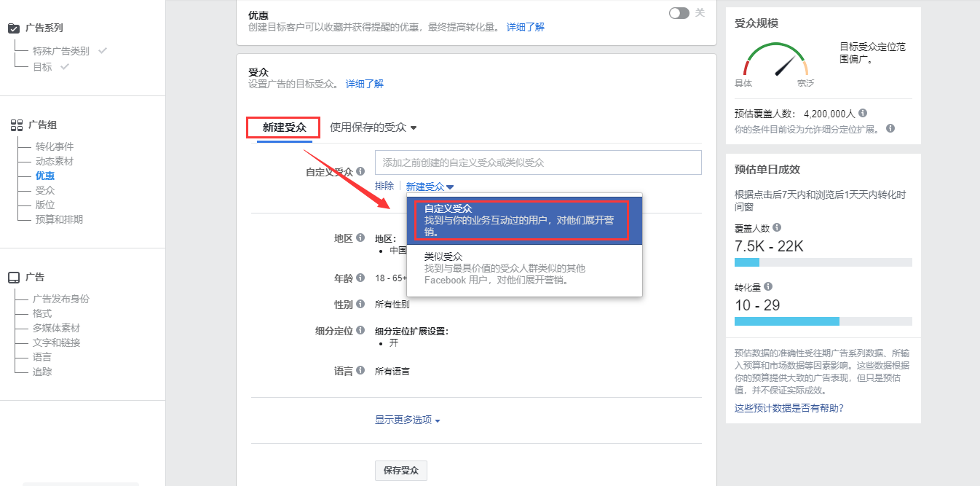Choose 自定义受众 from the dropdown menu
The height and width of the screenshot is (486, 980).
tap(524, 220)
